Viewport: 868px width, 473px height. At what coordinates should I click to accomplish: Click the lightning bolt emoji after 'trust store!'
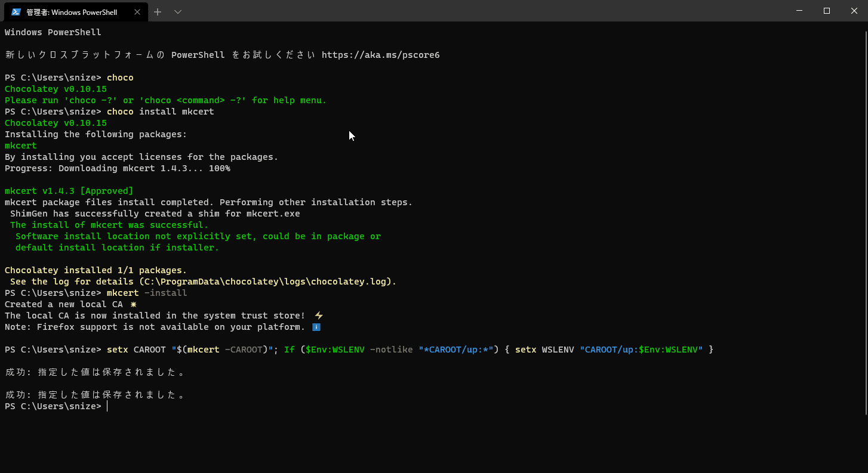pos(319,316)
